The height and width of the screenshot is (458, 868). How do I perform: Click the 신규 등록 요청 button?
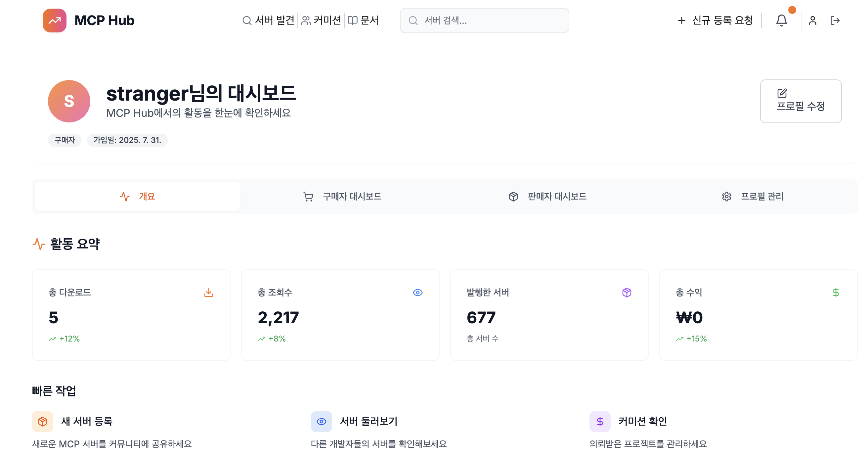pos(715,21)
